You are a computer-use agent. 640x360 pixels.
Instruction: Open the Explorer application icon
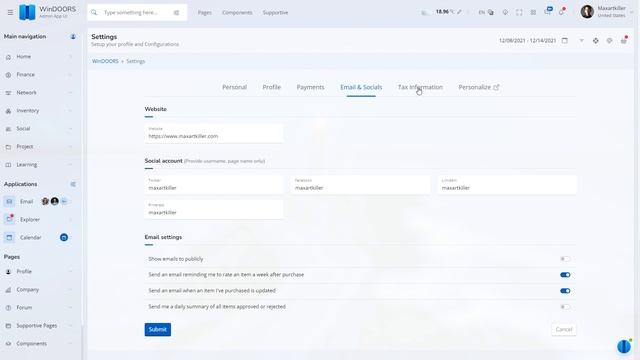pos(9,219)
